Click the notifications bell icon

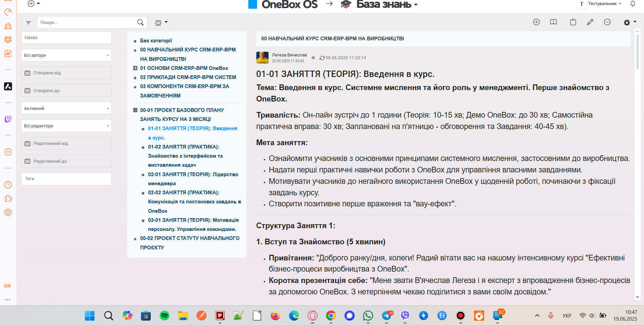633,4
